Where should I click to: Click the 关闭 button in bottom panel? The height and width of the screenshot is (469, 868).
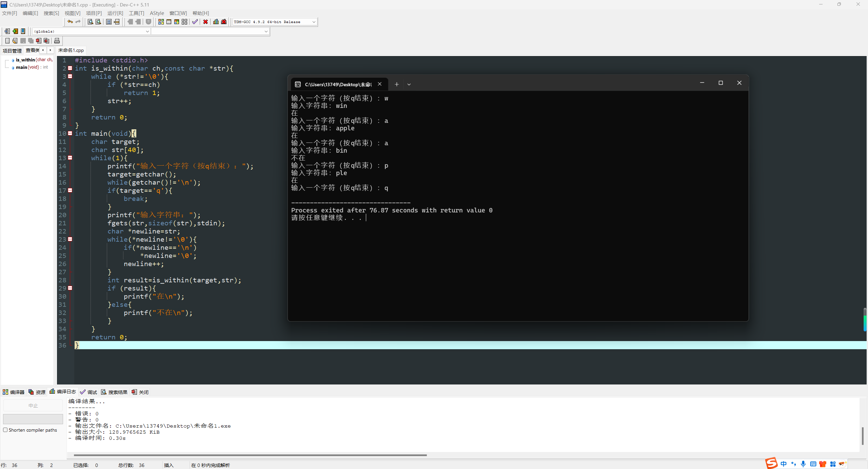[x=140, y=392]
